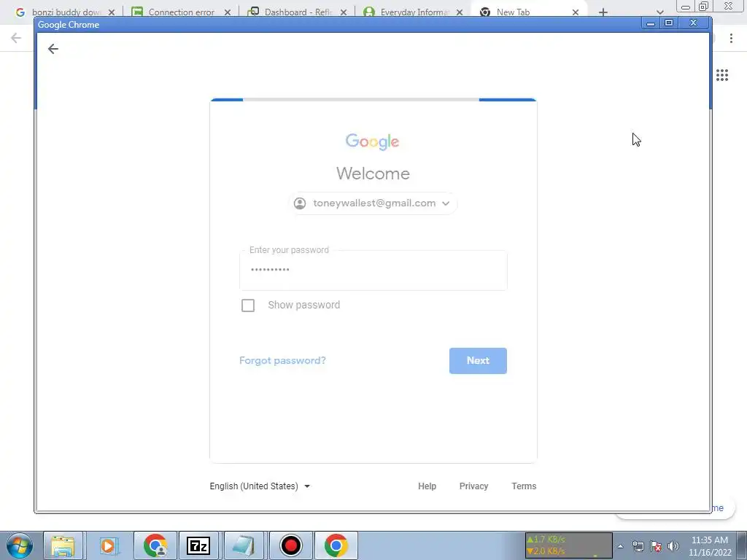Switch to the bonzi buddy tab
Screen dimensions: 747x560
(66, 12)
